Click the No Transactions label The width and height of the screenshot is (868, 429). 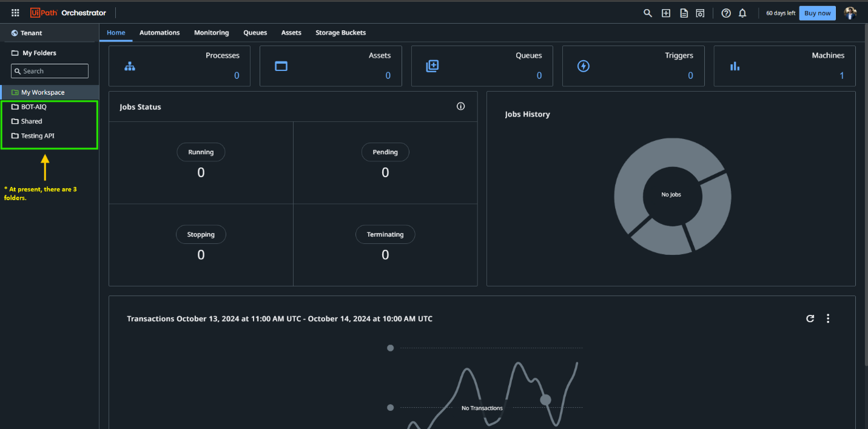pos(482,408)
